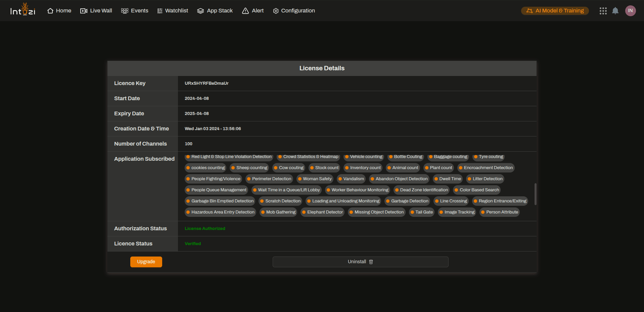Open the notifications bell
Image resolution: width=644 pixels, height=312 pixels.
click(615, 11)
